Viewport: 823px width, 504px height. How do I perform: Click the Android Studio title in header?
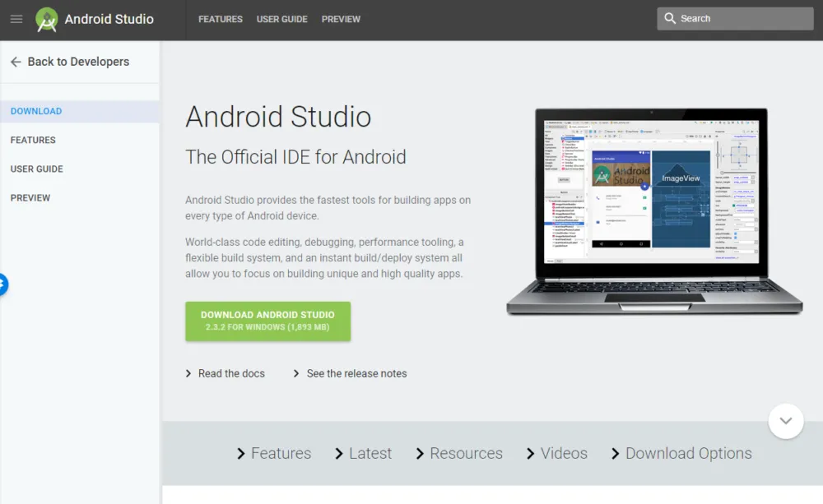click(x=109, y=20)
